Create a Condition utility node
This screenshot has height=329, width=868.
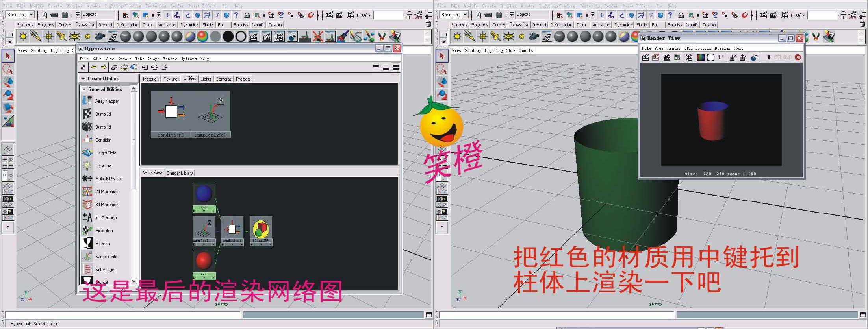97,140
